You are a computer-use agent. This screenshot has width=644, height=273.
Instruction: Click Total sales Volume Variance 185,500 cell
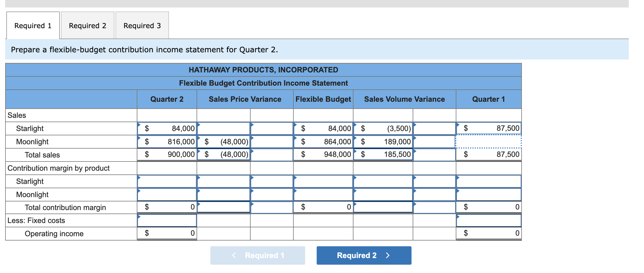point(383,155)
